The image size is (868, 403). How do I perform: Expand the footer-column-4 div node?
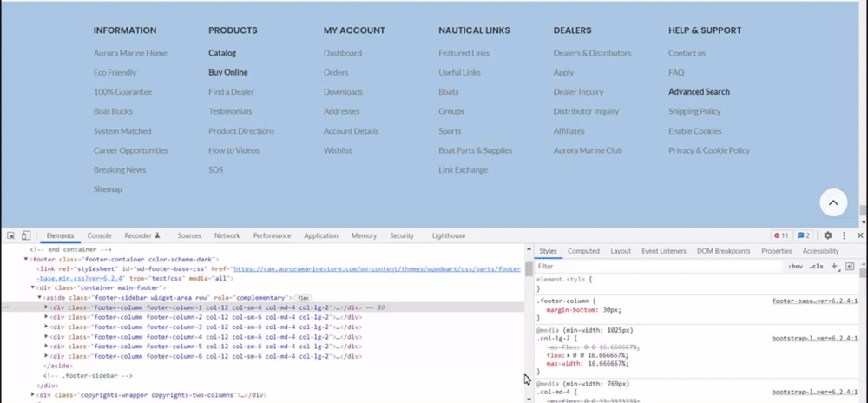point(47,337)
